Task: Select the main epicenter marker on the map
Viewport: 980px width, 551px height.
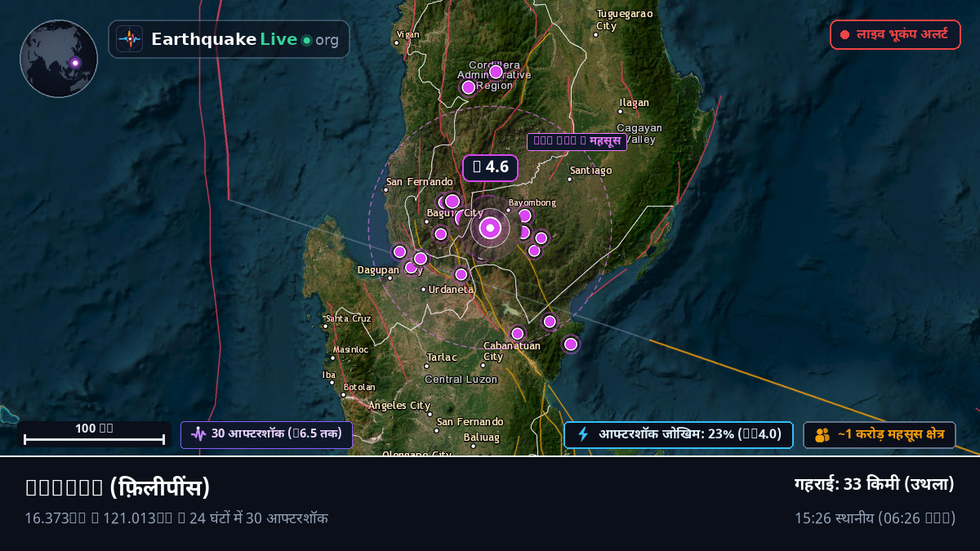Action: [490, 228]
